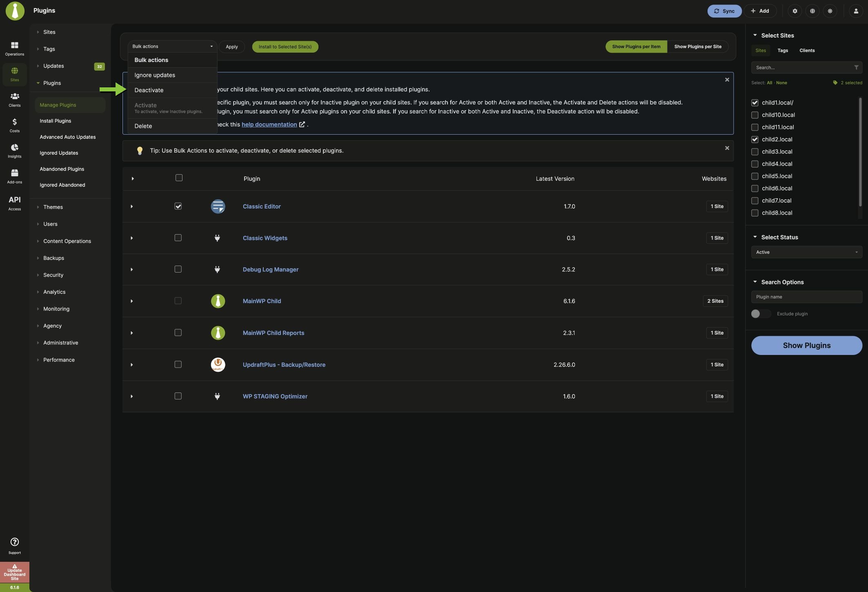This screenshot has width=868, height=592.
Task: Expand the MainWP Child row
Action: point(132,301)
